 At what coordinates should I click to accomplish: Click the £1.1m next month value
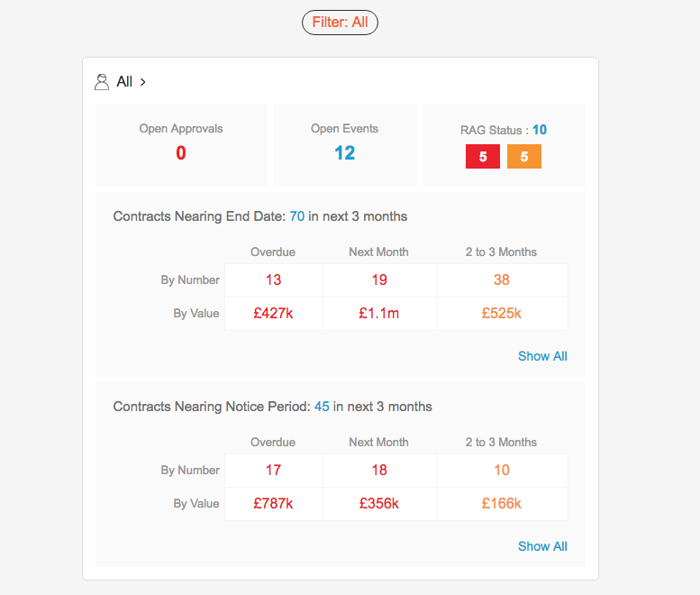[x=379, y=314]
